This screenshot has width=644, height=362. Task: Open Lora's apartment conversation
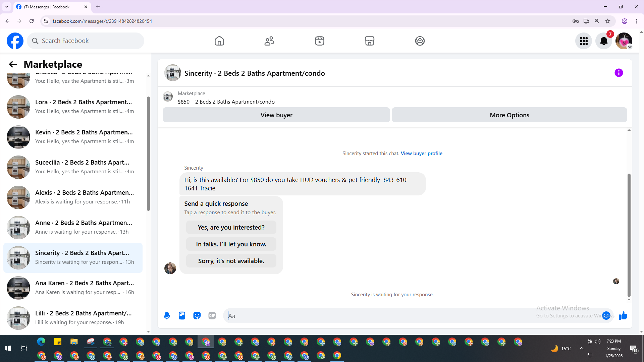pyautogui.click(x=73, y=107)
